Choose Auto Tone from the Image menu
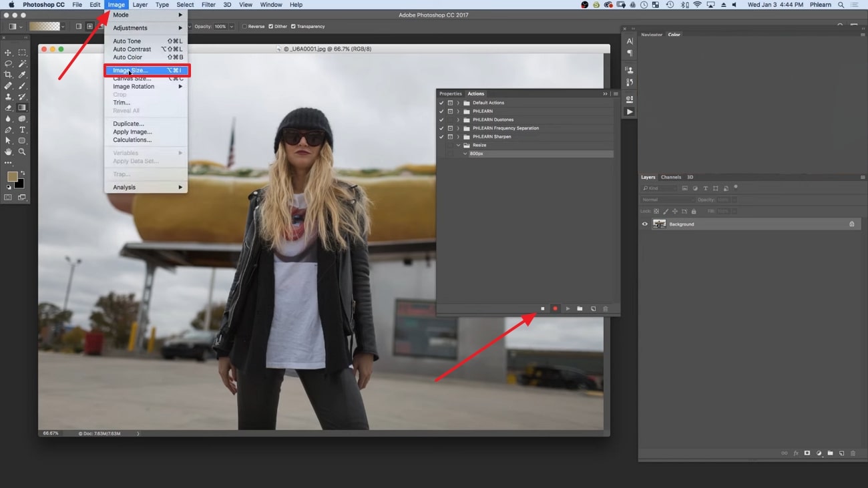 pos(147,41)
